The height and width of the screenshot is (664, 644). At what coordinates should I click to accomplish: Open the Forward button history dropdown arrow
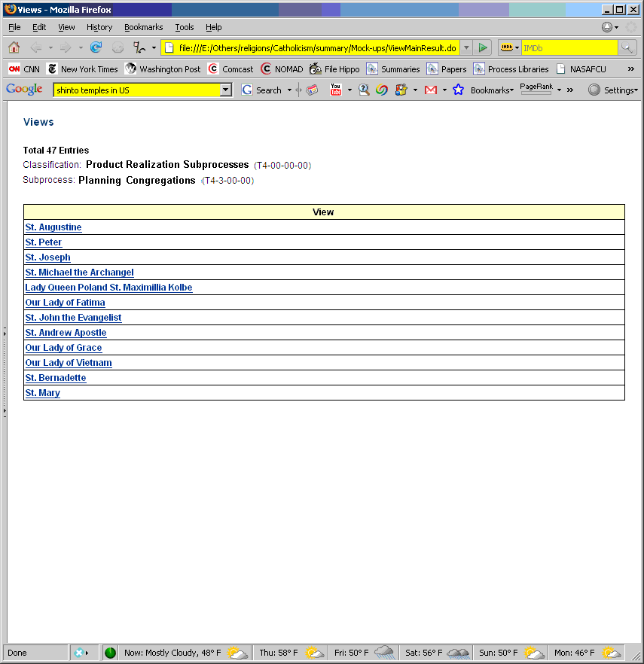click(81, 48)
